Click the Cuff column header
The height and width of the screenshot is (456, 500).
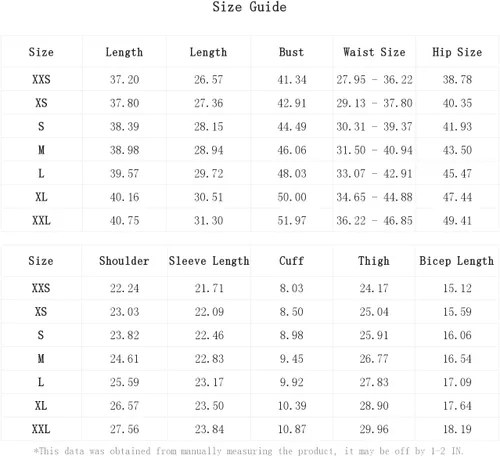click(291, 261)
